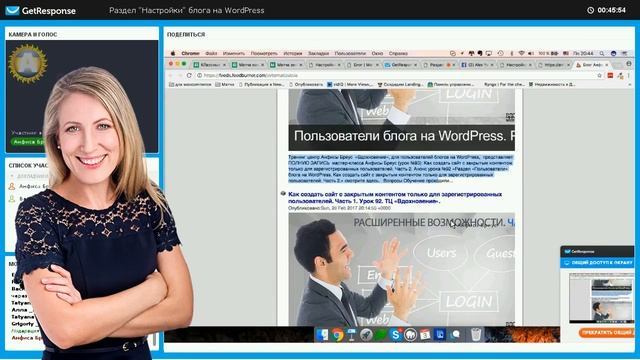Reload the page in the shared Chrome window

click(189, 75)
